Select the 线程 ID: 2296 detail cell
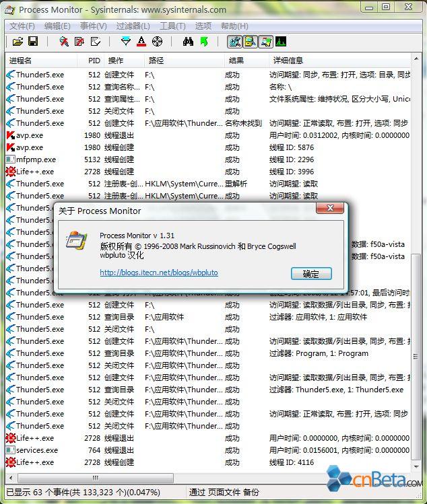 (292, 159)
